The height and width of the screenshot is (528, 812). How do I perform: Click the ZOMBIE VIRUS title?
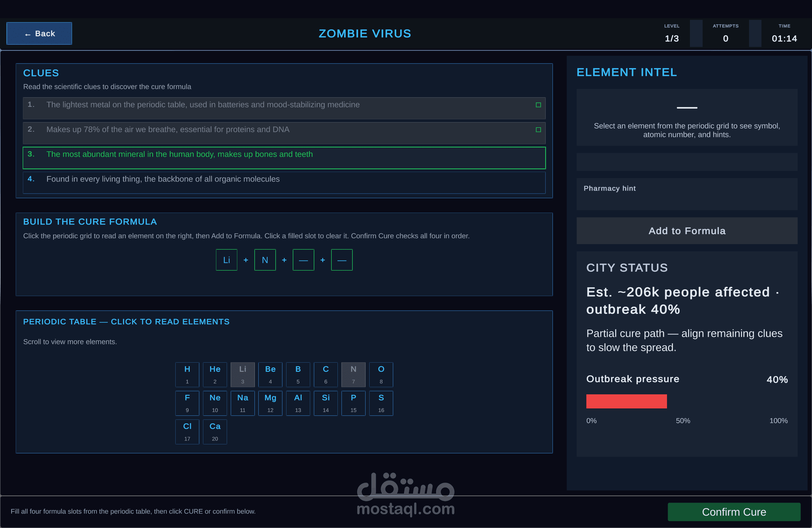[365, 33]
